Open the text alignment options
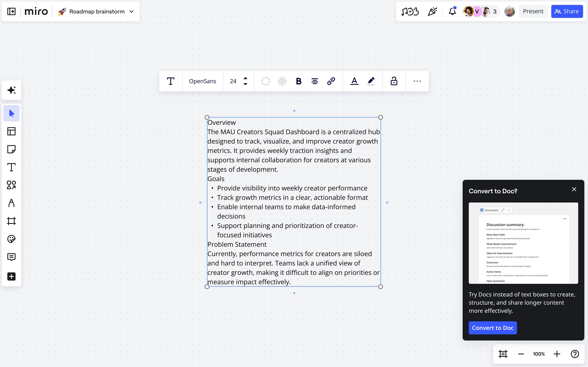 [x=315, y=81]
